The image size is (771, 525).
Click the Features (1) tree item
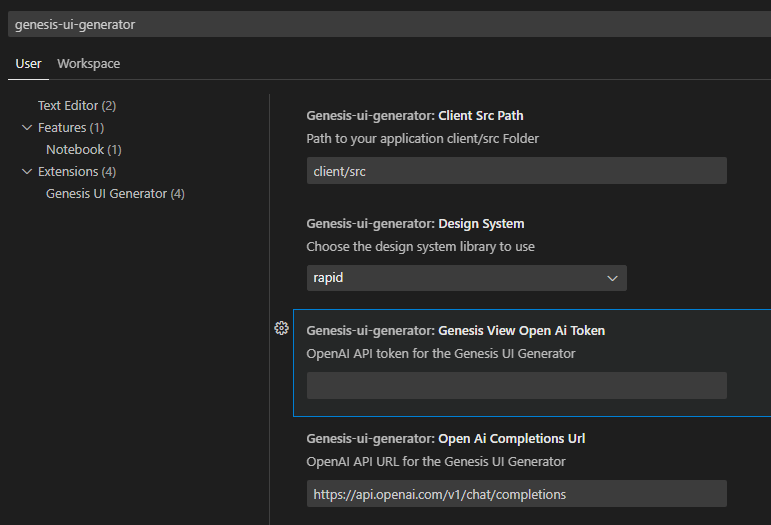click(71, 128)
